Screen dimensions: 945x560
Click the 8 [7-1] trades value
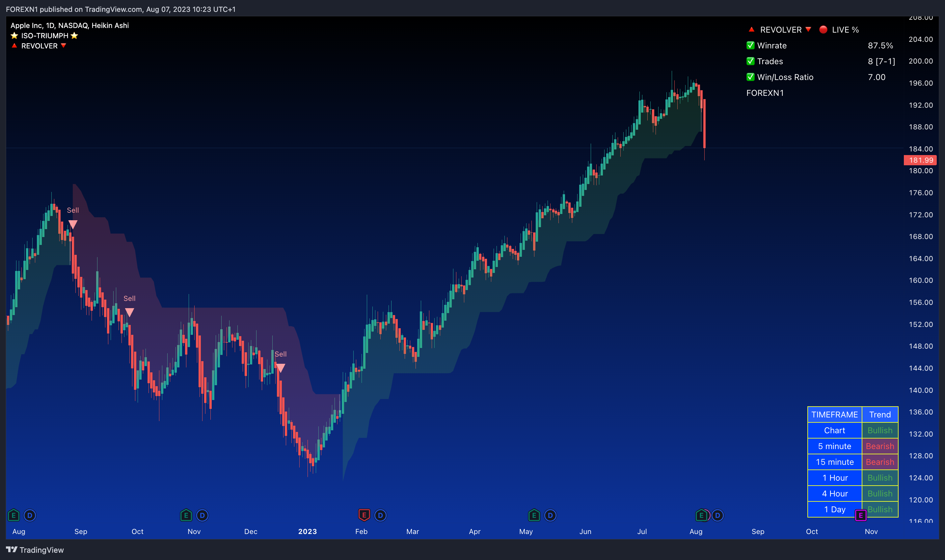coord(881,61)
